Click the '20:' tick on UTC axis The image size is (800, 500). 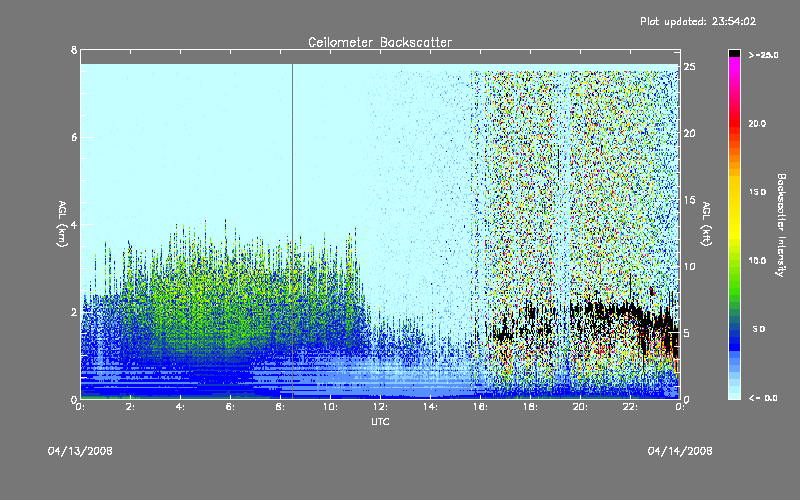(580, 407)
